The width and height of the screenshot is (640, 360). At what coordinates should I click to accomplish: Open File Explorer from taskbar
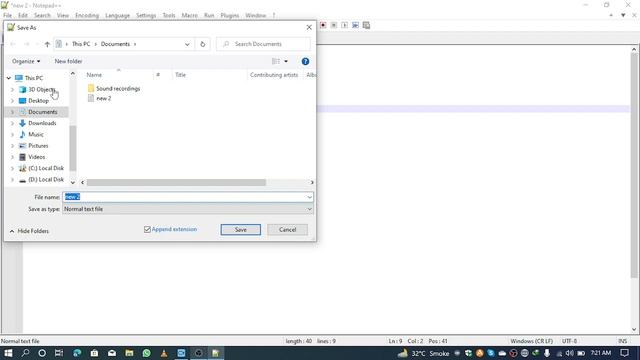(x=129, y=353)
